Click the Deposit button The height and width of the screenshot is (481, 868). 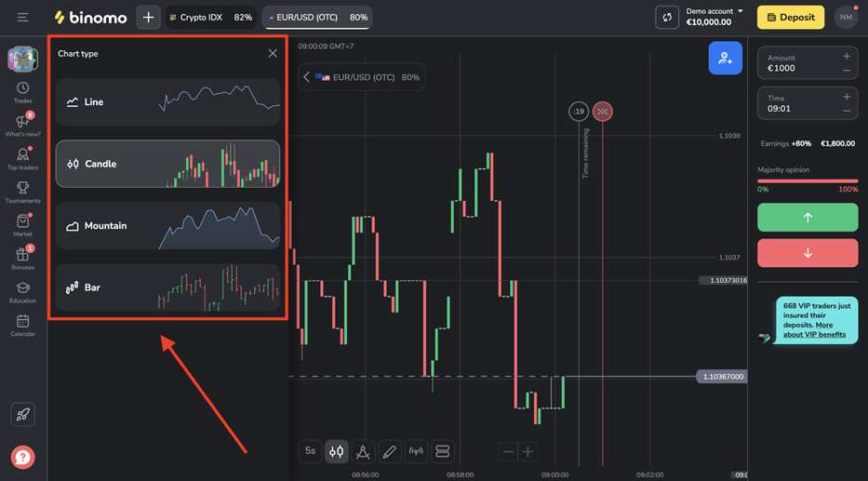click(791, 17)
